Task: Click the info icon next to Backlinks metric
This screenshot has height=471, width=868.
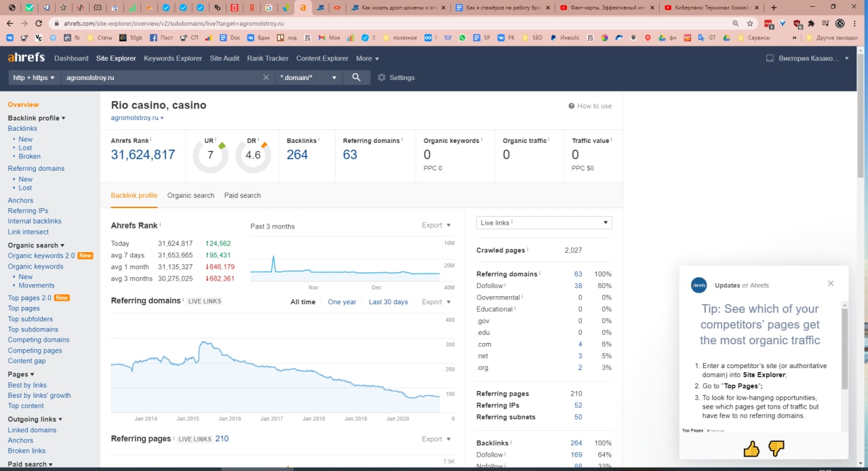Action: (x=319, y=140)
